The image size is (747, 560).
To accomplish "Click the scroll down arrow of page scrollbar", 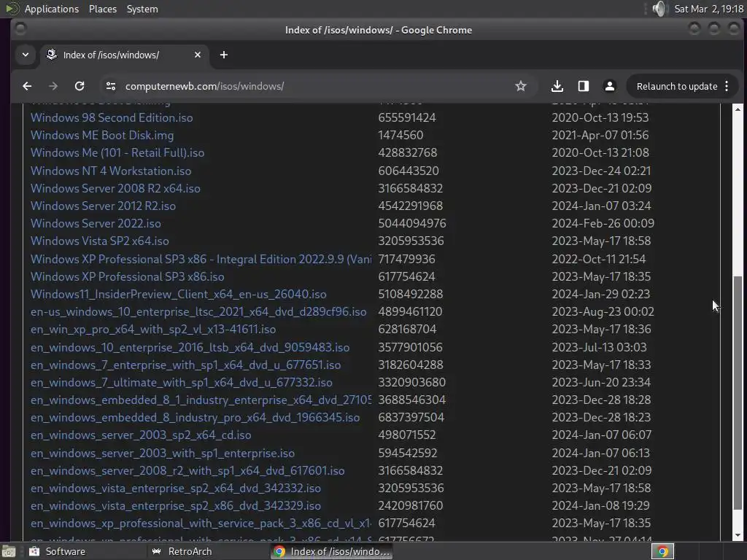I will tap(738, 535).
